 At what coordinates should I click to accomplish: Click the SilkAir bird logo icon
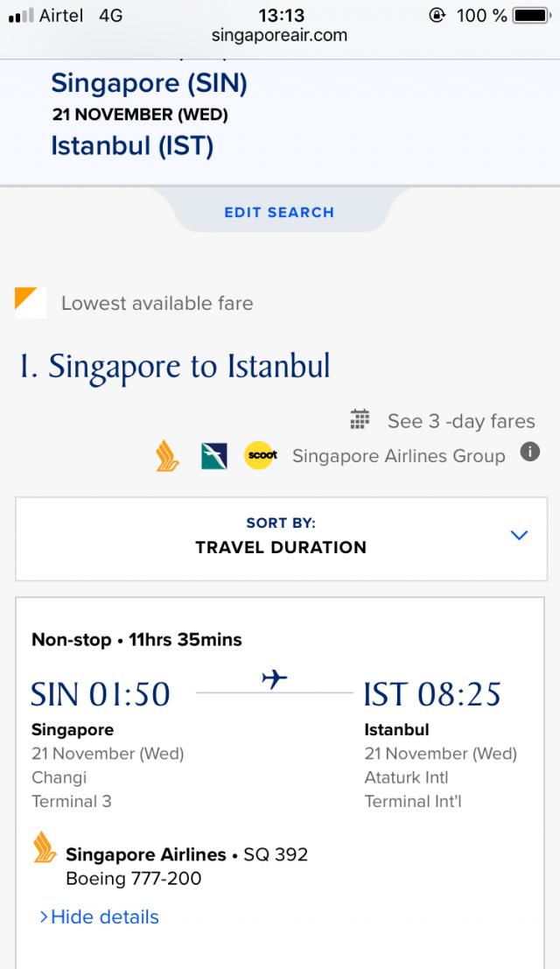213,456
